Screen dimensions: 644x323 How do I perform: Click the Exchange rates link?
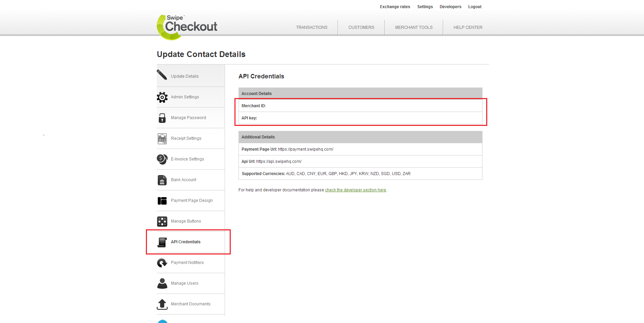click(x=395, y=7)
